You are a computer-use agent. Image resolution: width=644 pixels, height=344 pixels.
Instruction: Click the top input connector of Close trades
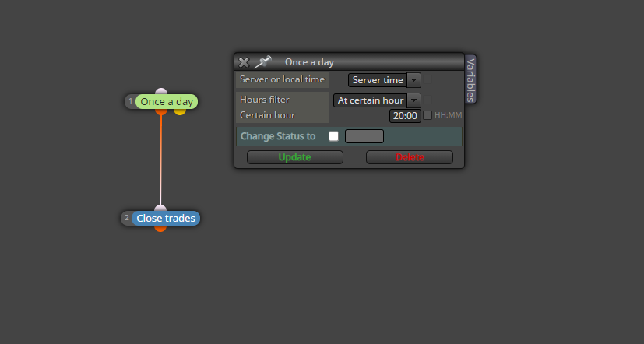(160, 208)
